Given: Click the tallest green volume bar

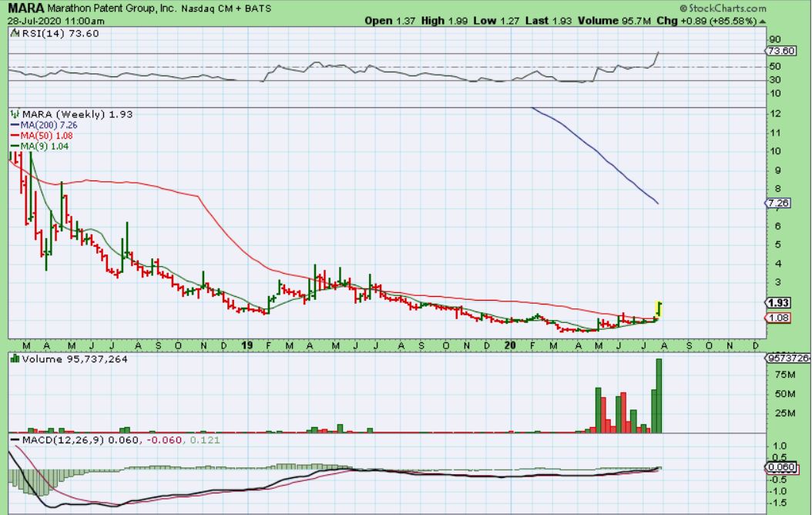Looking at the screenshot, I should (659, 395).
